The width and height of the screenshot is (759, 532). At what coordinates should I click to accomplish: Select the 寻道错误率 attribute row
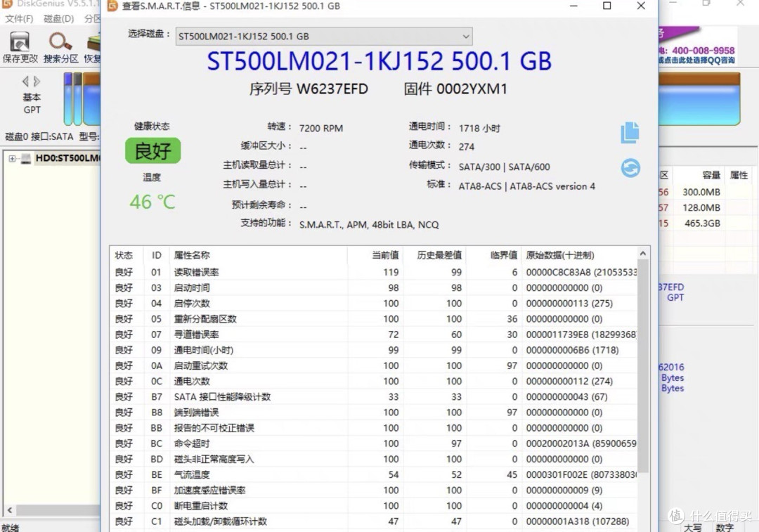374,334
